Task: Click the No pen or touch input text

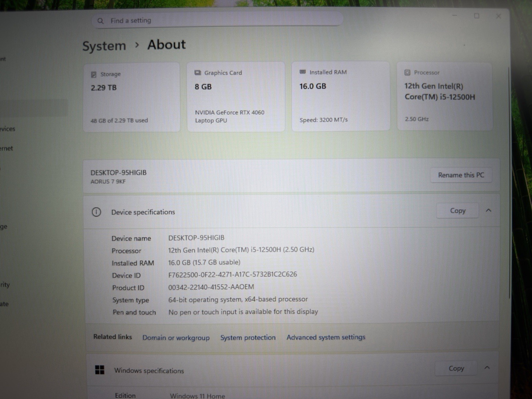Action: click(x=243, y=312)
